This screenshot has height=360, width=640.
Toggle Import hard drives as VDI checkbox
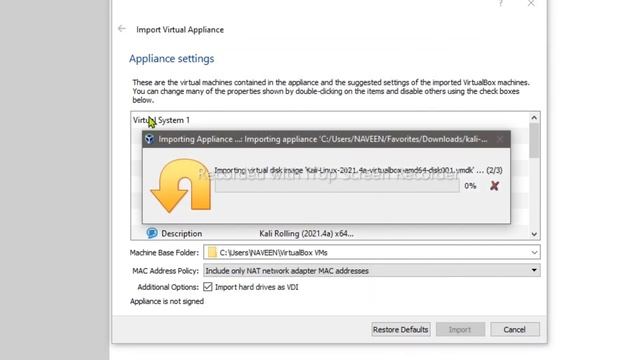(x=208, y=287)
